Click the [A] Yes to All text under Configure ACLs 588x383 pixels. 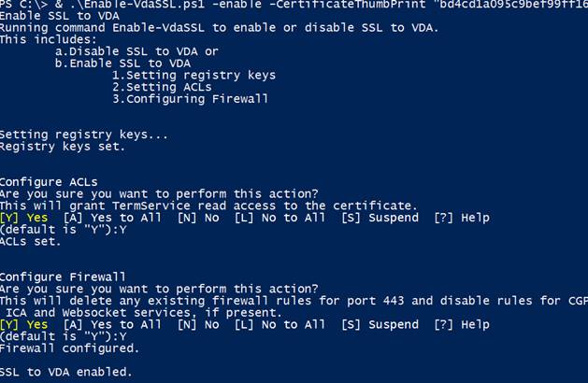[x=112, y=218]
